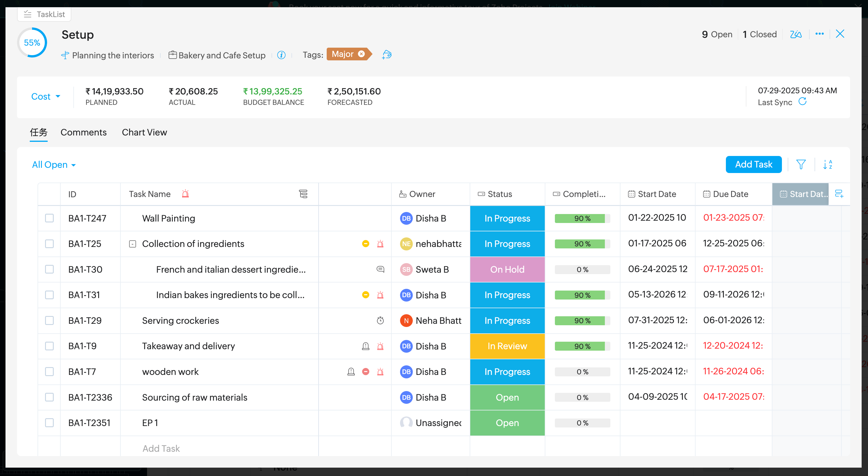
Task: Collapse Collection of ingredients subtasks
Action: click(132, 244)
